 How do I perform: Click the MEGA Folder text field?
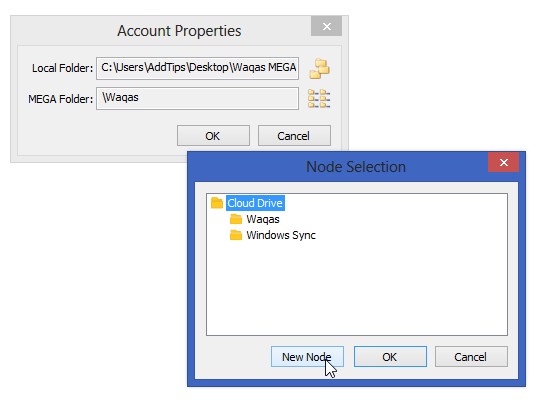197,99
